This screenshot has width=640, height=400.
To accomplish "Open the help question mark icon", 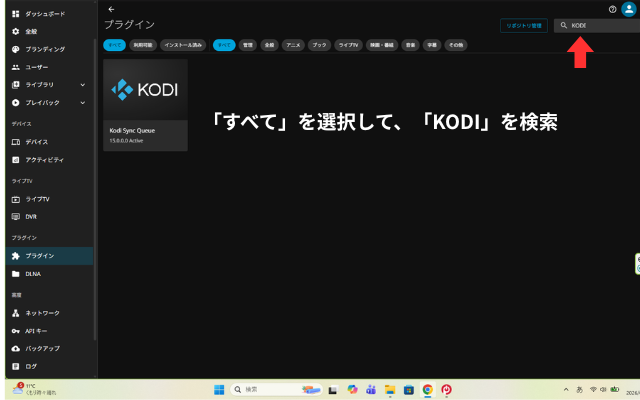I will [612, 9].
